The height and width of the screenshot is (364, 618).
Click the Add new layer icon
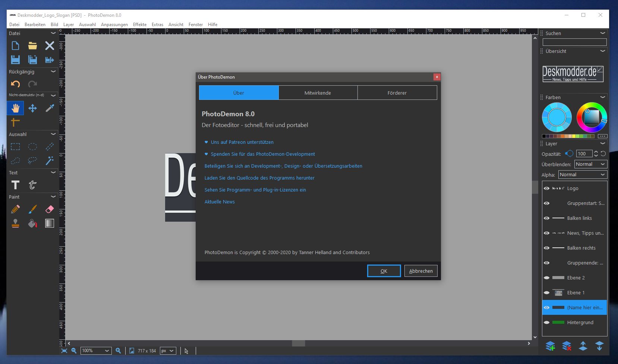(550, 346)
